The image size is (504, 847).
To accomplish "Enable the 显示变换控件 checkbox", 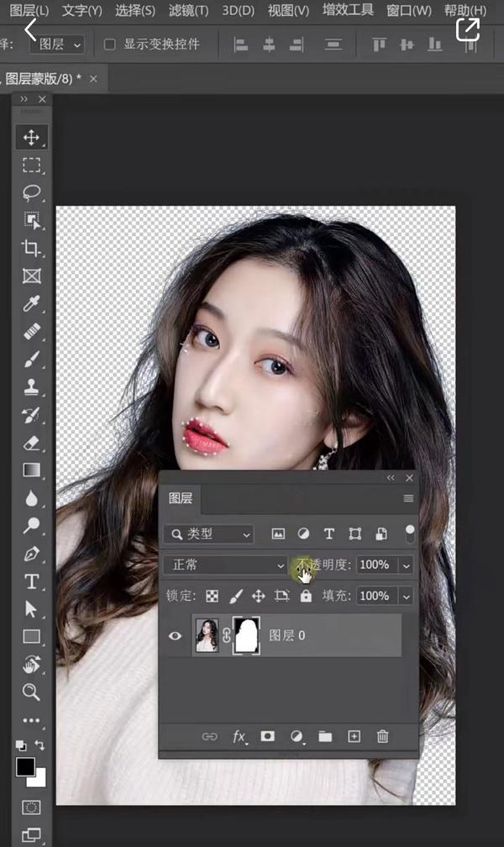I will tap(110, 45).
